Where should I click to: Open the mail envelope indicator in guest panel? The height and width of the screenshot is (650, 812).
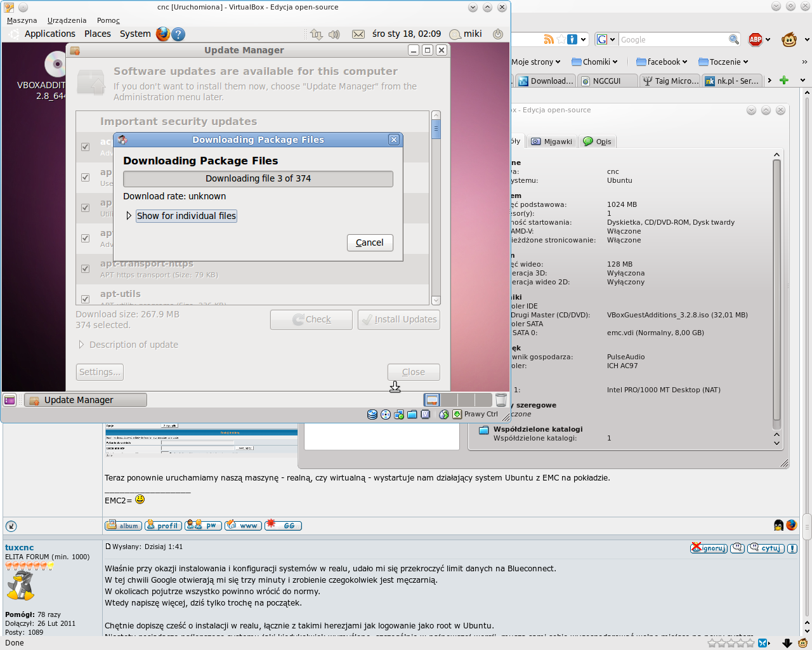(358, 34)
